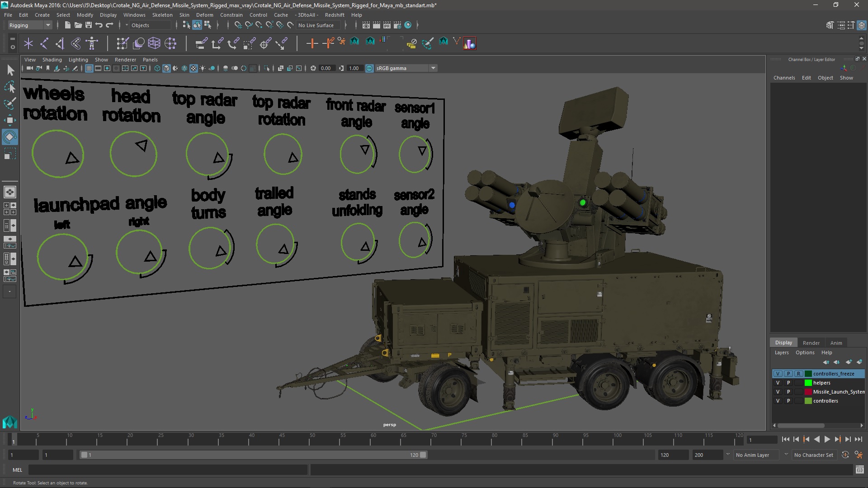Screen dimensions: 868x488
Task: Open the Layers menu in Layer Editor
Action: pyautogui.click(x=781, y=352)
